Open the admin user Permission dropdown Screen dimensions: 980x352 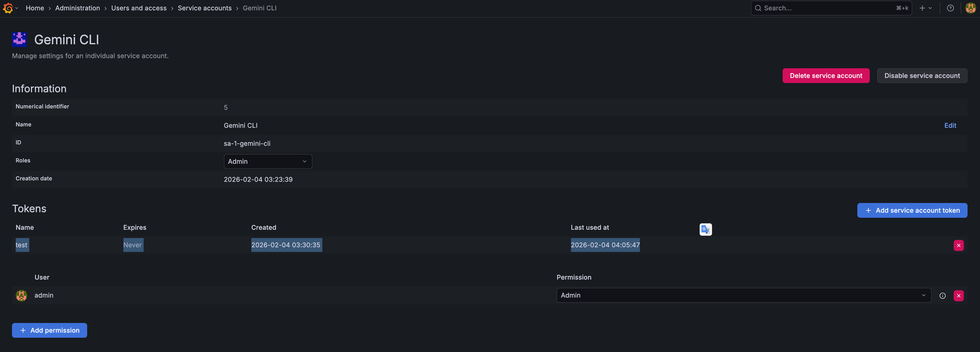[743, 295]
